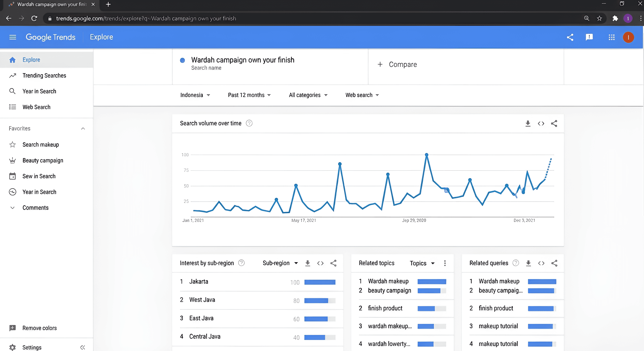This screenshot has height=351, width=644.
Task: Click the share icon in blue header
Action: [570, 37]
